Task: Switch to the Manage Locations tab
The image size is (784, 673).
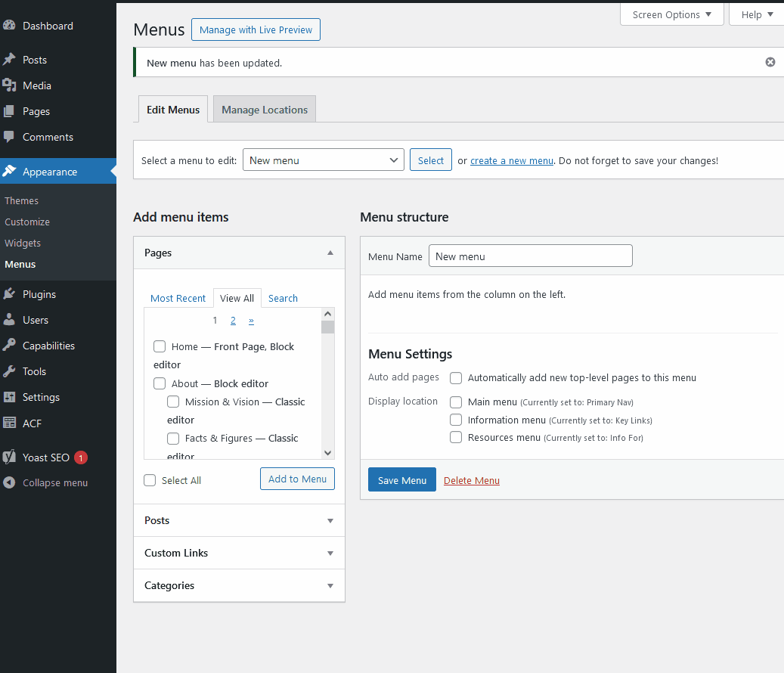Action: 265,110
